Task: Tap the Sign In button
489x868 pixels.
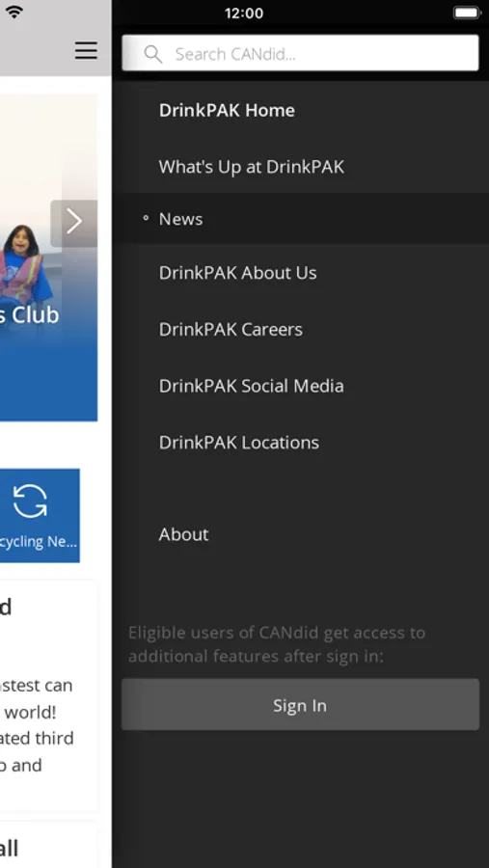Action: point(300,705)
